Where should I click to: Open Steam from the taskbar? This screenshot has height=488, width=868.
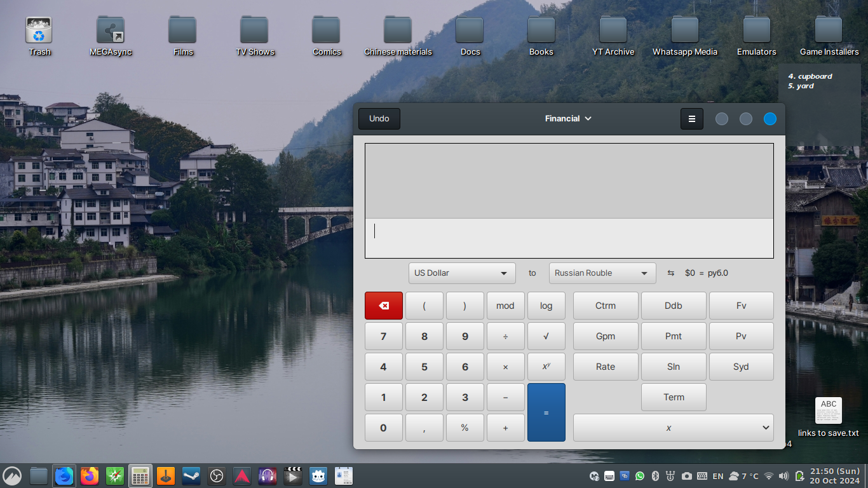[x=191, y=475]
